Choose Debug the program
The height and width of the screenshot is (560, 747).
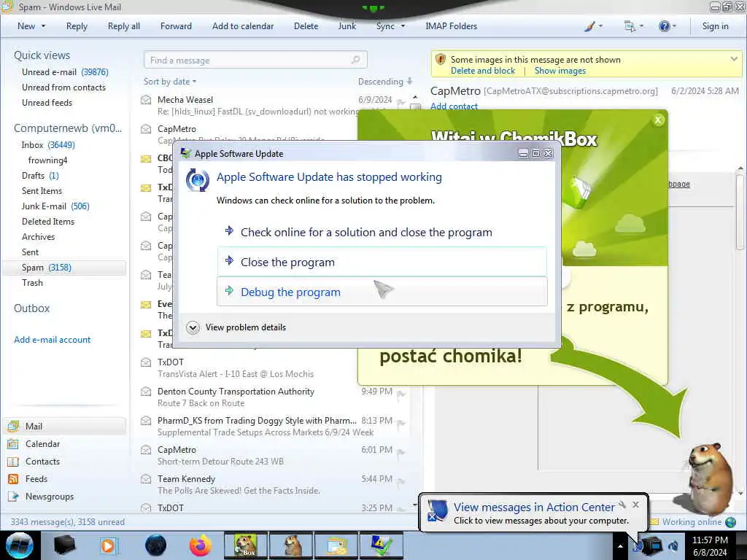(382, 292)
